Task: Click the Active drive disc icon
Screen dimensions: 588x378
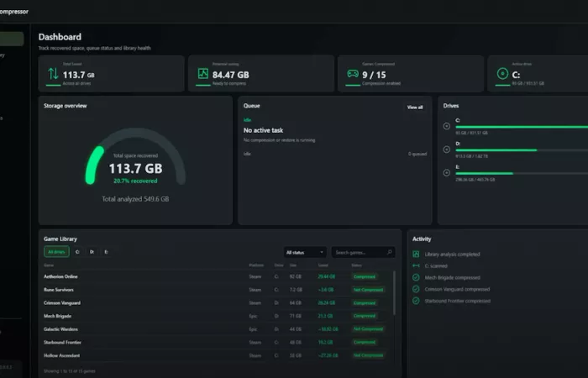Action: [502, 74]
